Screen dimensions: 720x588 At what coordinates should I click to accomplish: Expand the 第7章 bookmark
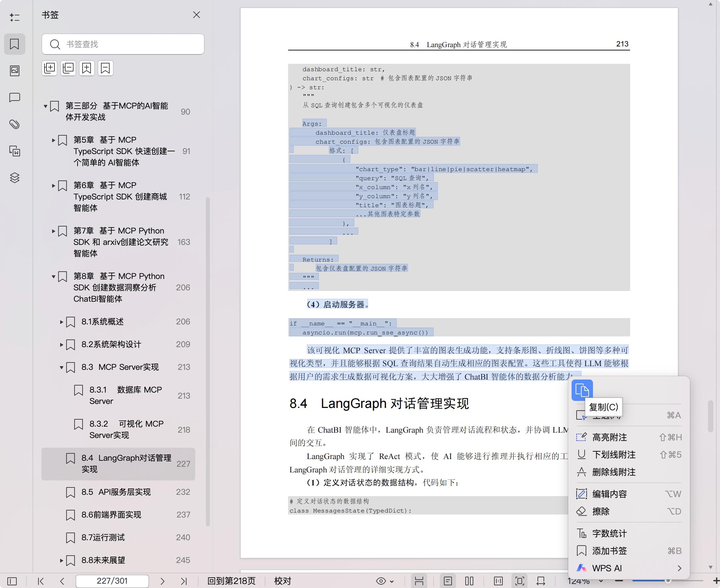coord(53,231)
